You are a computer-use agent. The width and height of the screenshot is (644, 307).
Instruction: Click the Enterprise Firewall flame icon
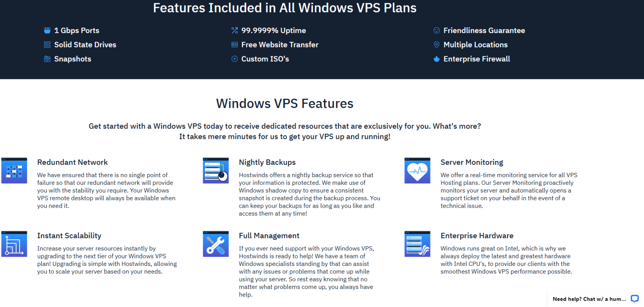436,59
